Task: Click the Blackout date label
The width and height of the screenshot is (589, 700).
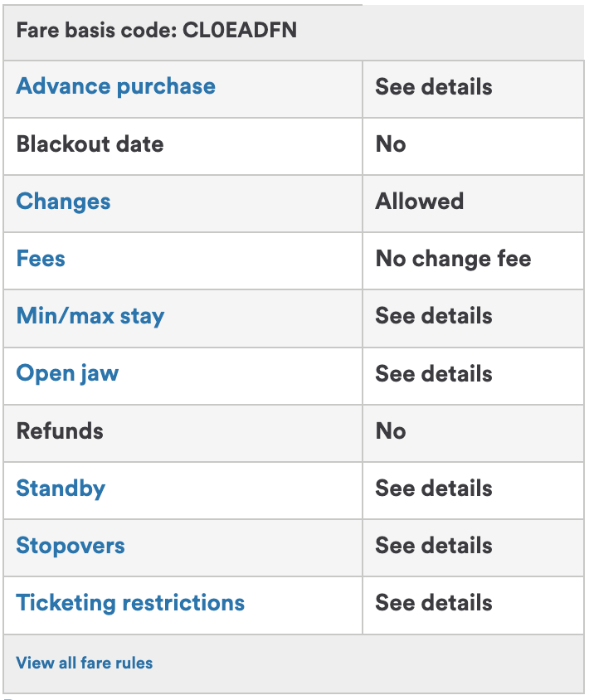Action: point(90,144)
